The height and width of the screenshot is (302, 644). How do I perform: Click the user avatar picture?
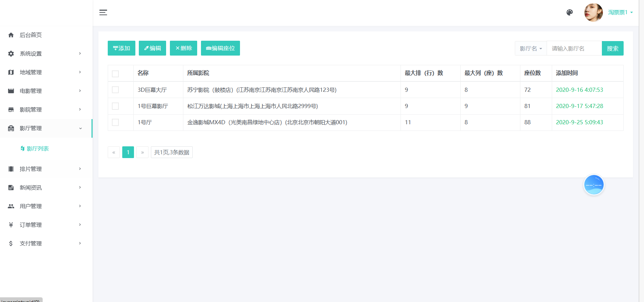pos(593,12)
